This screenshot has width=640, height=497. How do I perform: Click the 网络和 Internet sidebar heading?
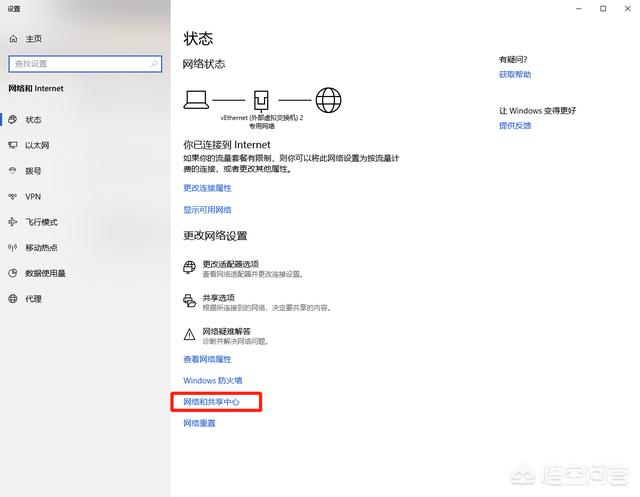coord(36,89)
